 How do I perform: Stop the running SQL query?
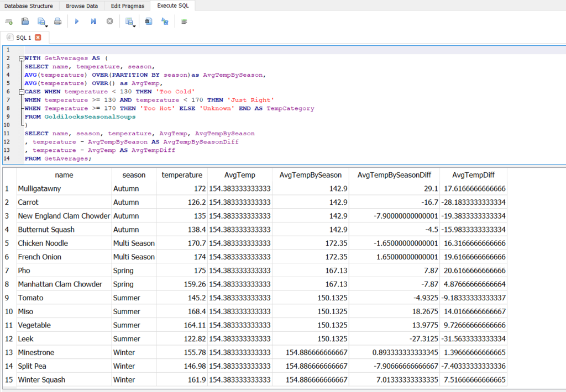point(109,21)
